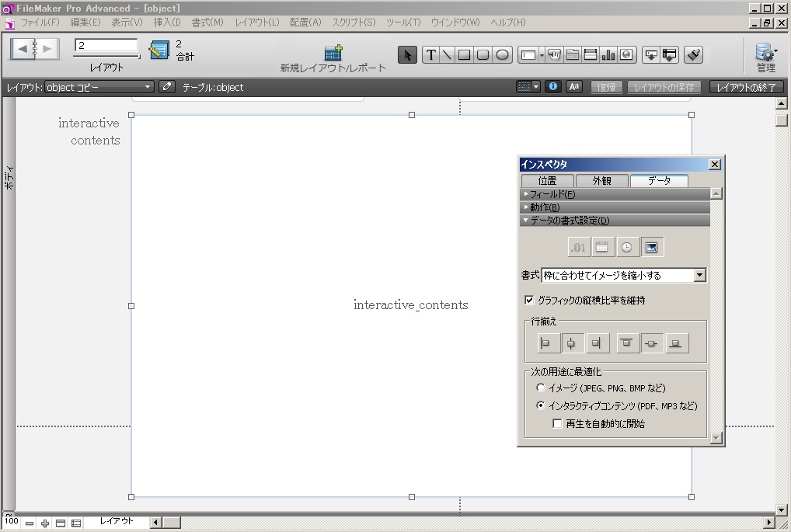Select the Line tool
This screenshot has height=532, width=791.
447,54
